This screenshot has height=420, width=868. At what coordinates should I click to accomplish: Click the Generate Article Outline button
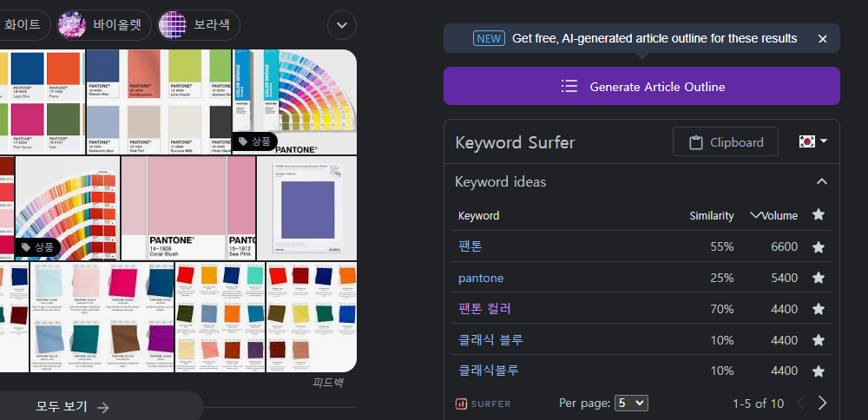tap(641, 86)
